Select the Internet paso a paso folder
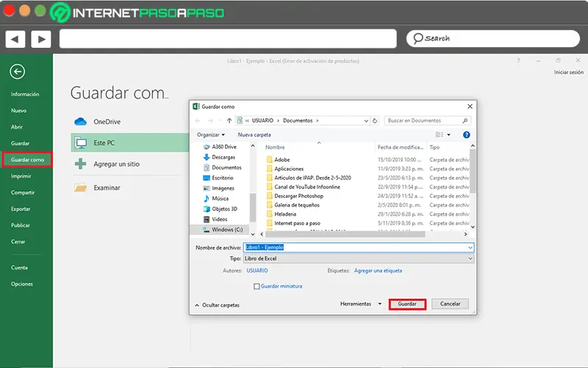This screenshot has height=368, width=588. point(293,223)
